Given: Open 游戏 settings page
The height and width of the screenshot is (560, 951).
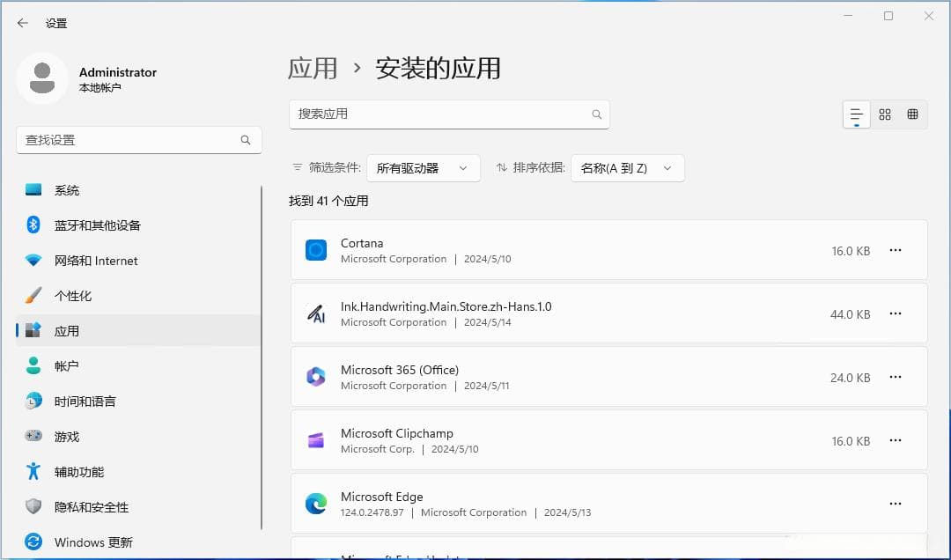Looking at the screenshot, I should tap(139, 436).
